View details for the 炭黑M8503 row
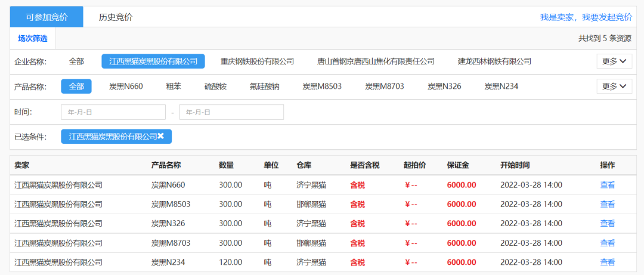The height and width of the screenshot is (275, 644). click(608, 204)
